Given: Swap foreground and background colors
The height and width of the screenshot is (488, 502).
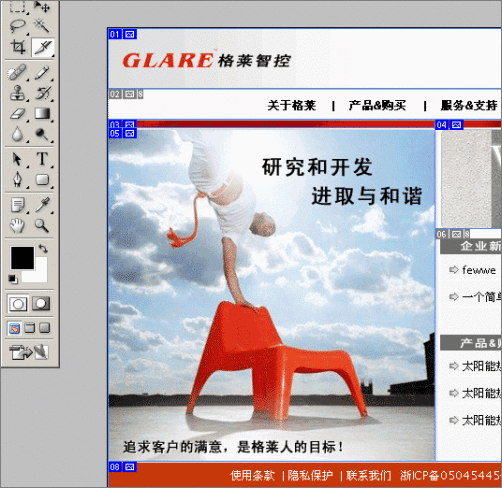Looking at the screenshot, I should click(x=43, y=249).
